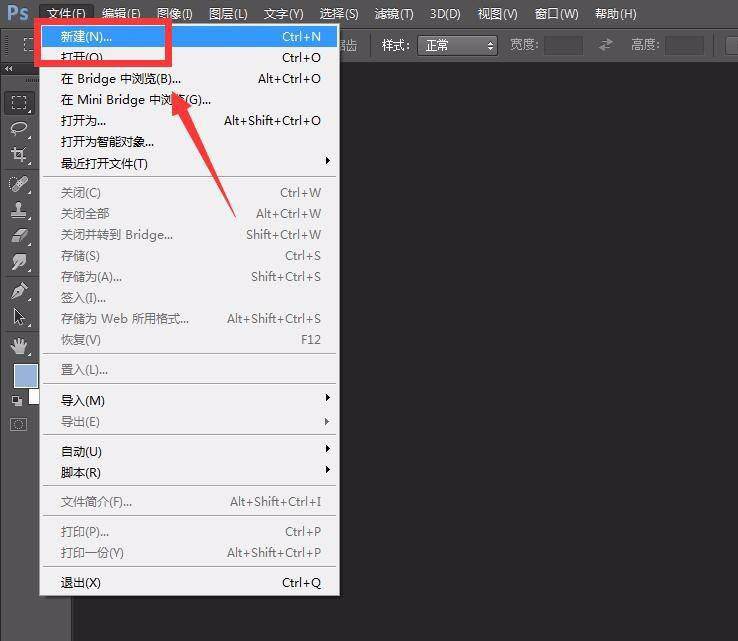738x641 pixels.
Task: Click 存储为 Web 所用格式... entry
Action: pos(190,319)
